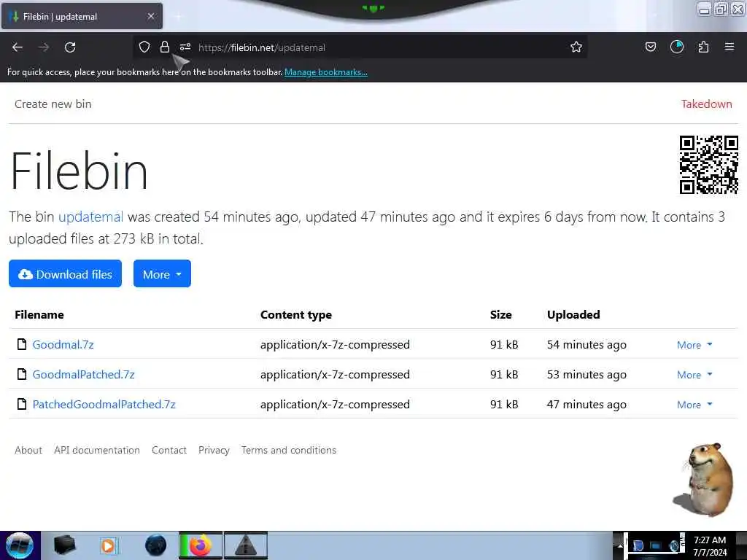Expand More menu for PatchedGoodmalPatched.7z row
747x560 pixels.
(x=694, y=404)
